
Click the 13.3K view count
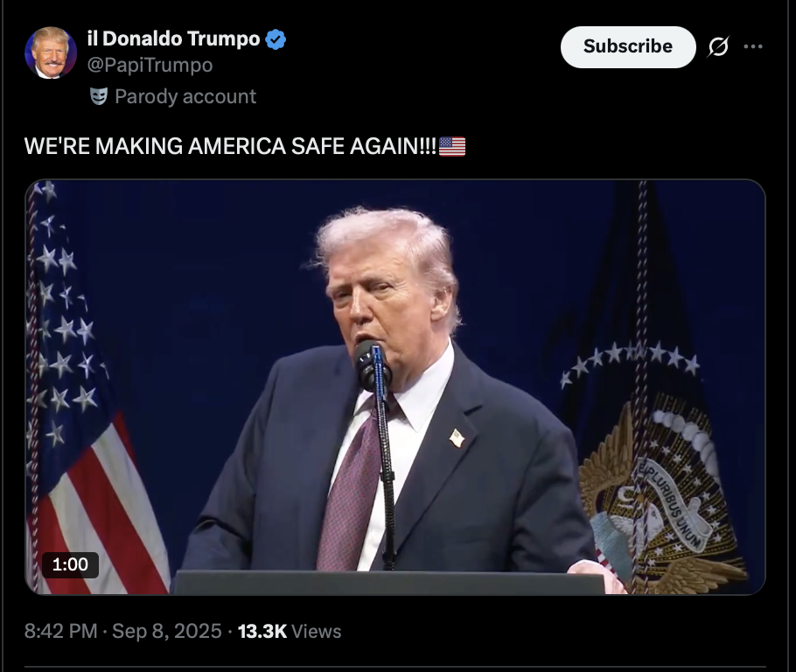[x=262, y=631]
